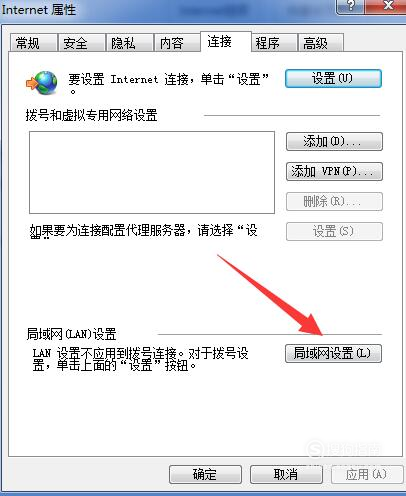Switch to the 常规 tab

coord(33,43)
